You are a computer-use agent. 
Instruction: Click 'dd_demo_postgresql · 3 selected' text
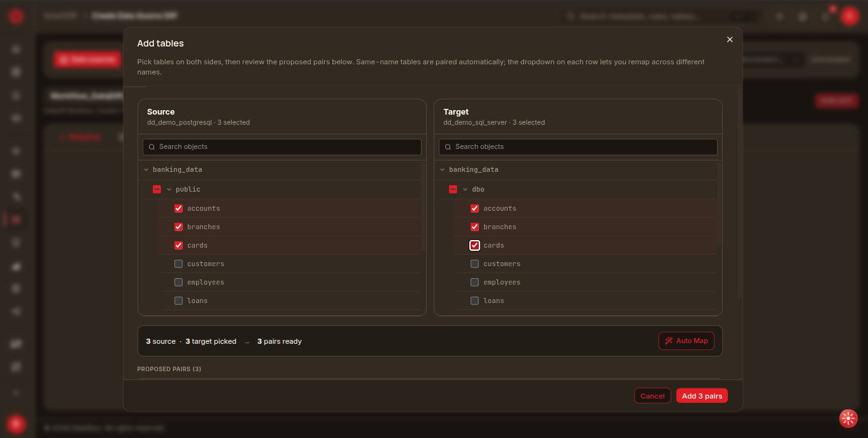[x=198, y=122]
